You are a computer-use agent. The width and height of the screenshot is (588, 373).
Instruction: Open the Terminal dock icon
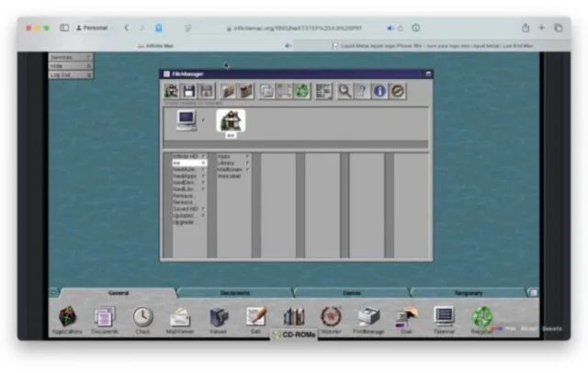pos(444,316)
